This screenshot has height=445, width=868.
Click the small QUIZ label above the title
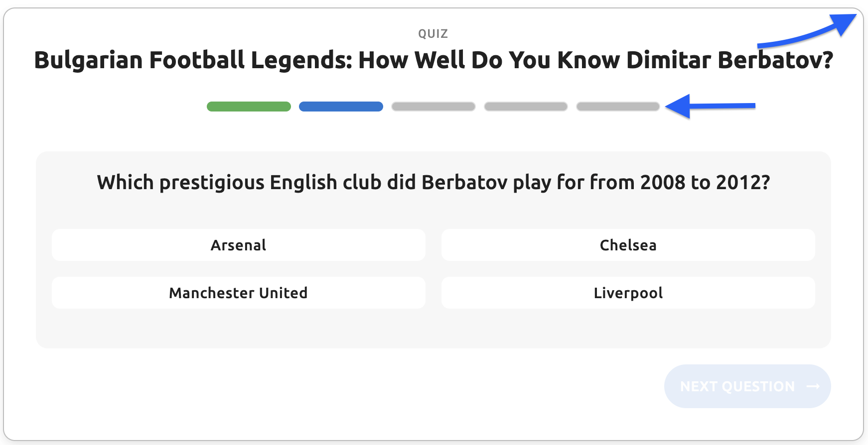pos(433,34)
